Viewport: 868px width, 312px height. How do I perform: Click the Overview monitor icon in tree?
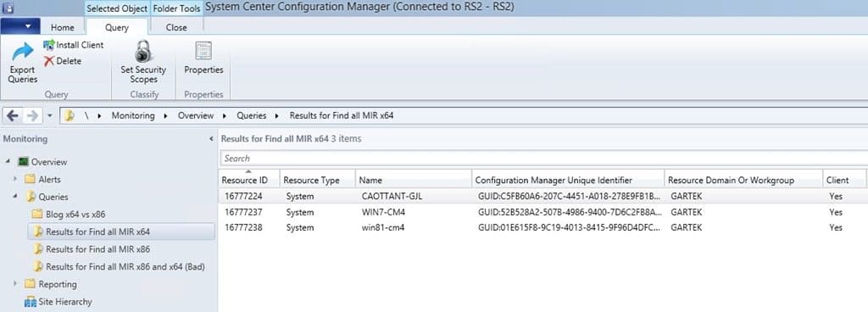(x=23, y=162)
